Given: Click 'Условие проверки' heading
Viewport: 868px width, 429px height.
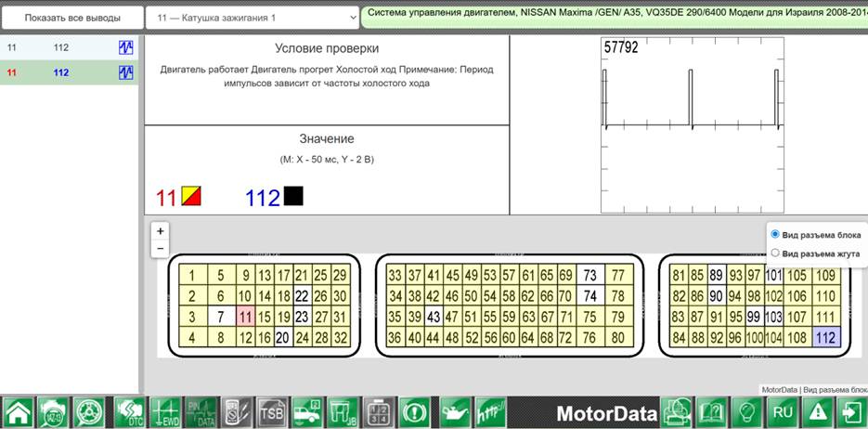Looking at the screenshot, I should coord(327,48).
